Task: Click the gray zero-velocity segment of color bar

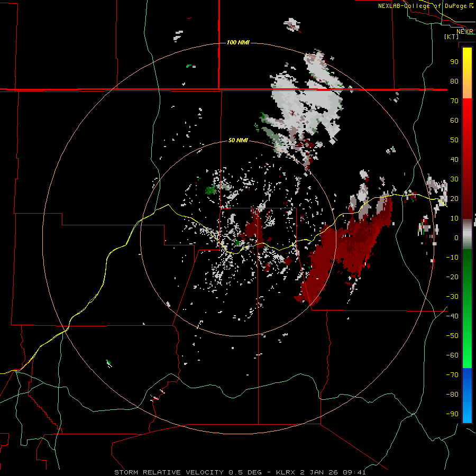Action: click(x=467, y=234)
